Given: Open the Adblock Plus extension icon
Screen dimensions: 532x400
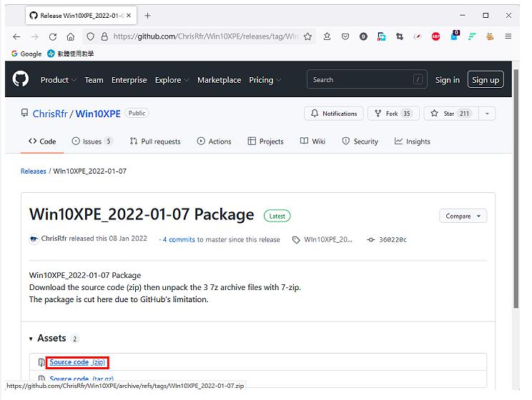Looking at the screenshot, I should [435, 36].
